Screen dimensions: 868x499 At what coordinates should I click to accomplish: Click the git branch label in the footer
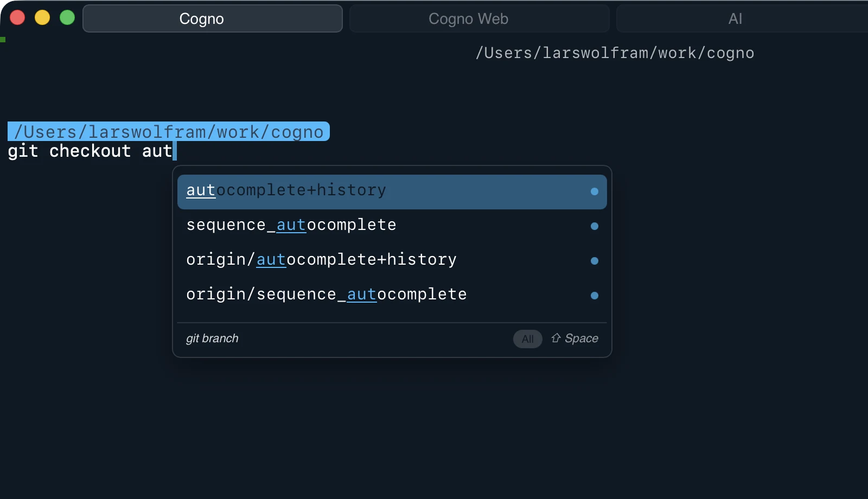[212, 338]
